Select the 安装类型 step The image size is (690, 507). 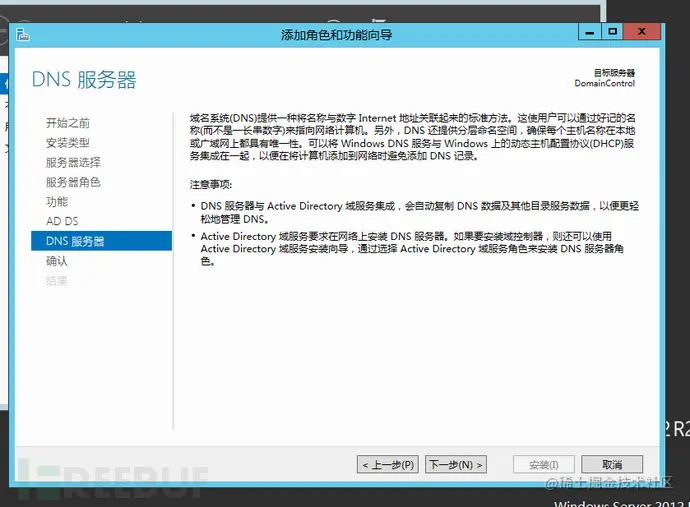(x=68, y=143)
